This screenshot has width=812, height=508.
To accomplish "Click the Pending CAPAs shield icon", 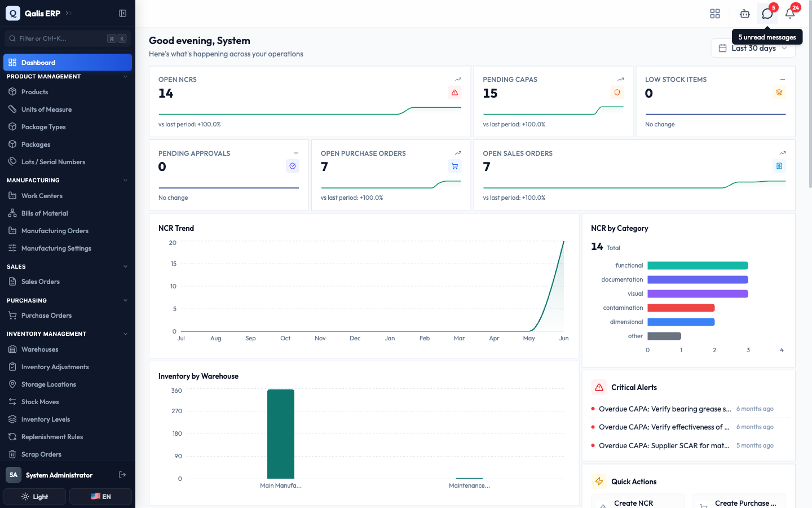I will (617, 93).
